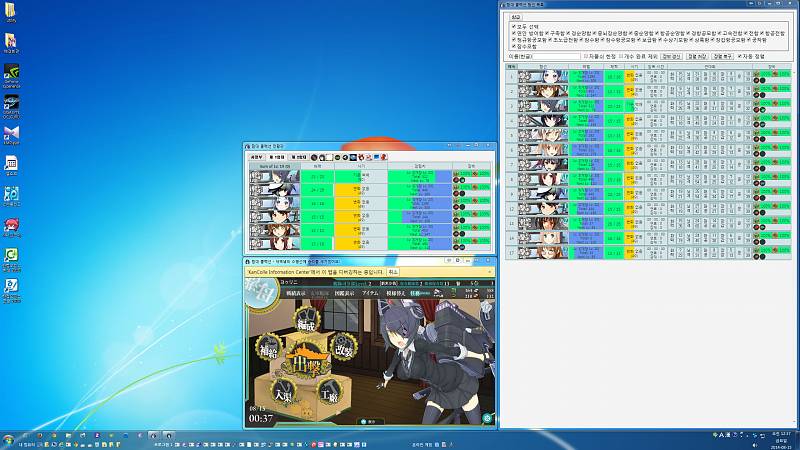Toggle the 구축함 destroyer filter checkbox
Viewport: 800px width, 450px height.
click(552, 33)
